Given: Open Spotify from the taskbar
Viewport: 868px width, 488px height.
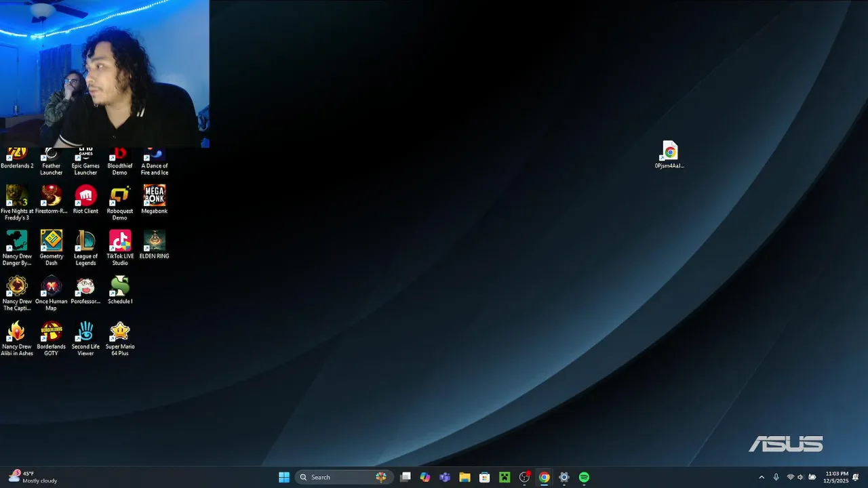Looking at the screenshot, I should tap(584, 477).
